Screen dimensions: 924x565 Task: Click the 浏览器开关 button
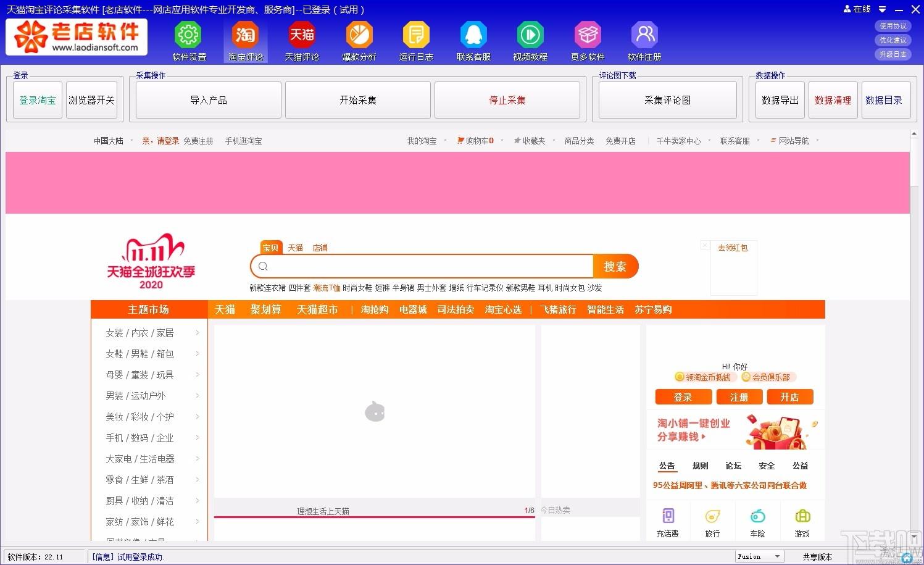91,100
